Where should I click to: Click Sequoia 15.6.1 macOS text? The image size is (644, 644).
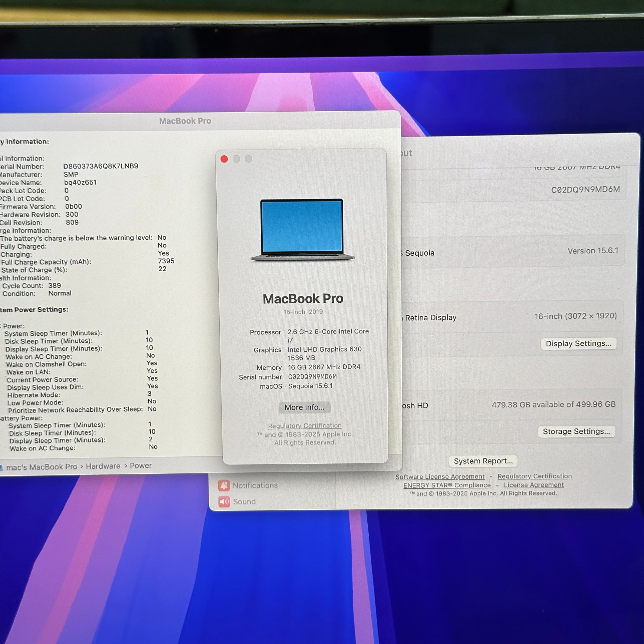pos(310,386)
